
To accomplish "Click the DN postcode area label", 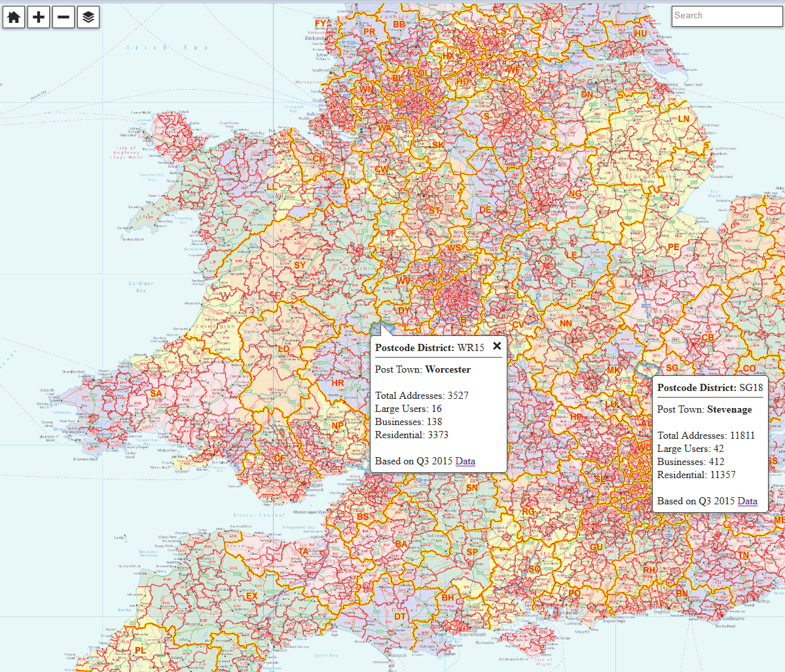I will coord(587,94).
